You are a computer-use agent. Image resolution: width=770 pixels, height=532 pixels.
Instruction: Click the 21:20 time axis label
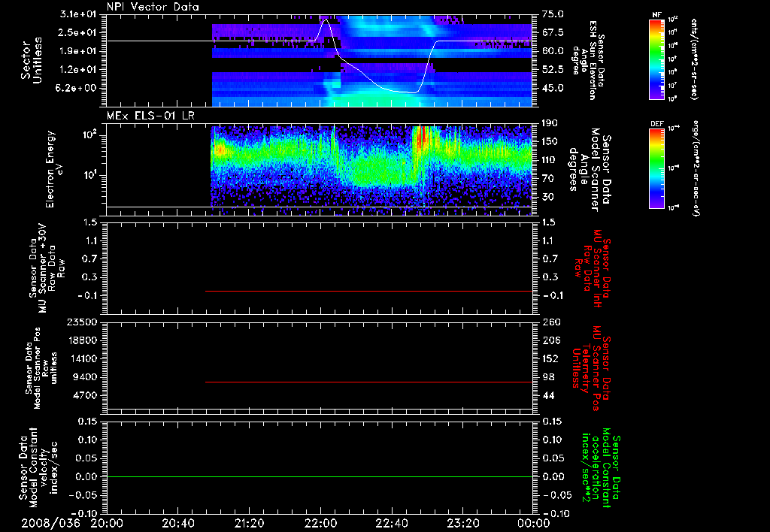click(250, 523)
